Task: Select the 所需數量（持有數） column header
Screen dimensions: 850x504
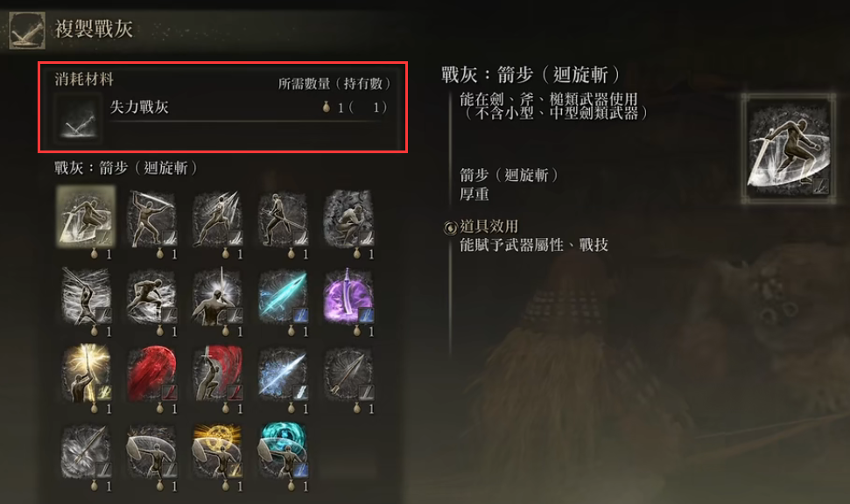Action: pos(334,83)
